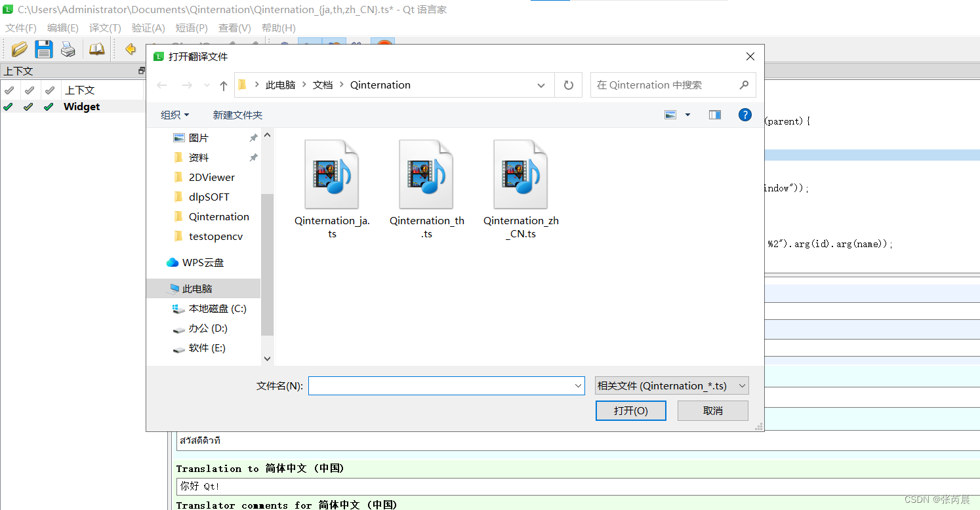Open 图片 folder in sidebar
The image size is (980, 510).
click(x=198, y=138)
